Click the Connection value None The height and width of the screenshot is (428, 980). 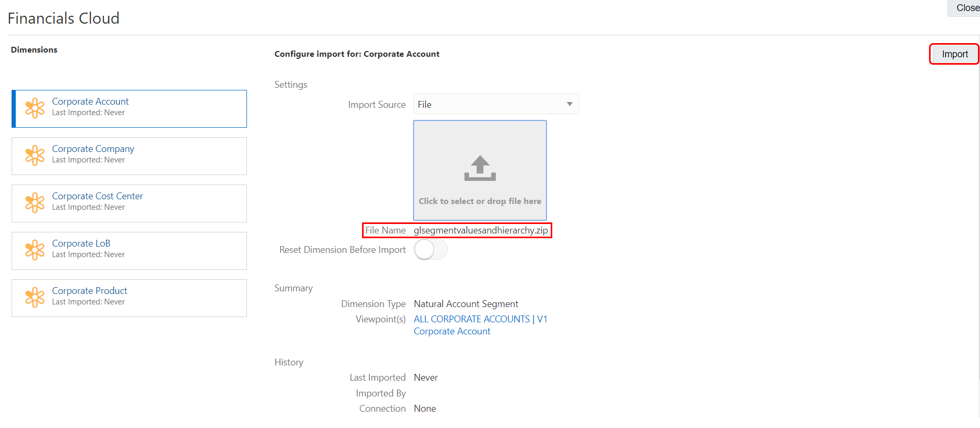click(x=425, y=409)
